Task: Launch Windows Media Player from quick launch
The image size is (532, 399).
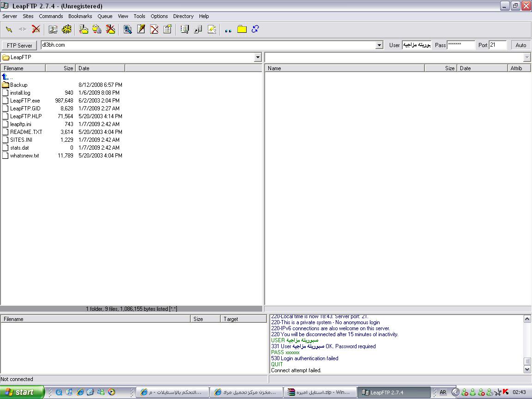Action: point(112,392)
